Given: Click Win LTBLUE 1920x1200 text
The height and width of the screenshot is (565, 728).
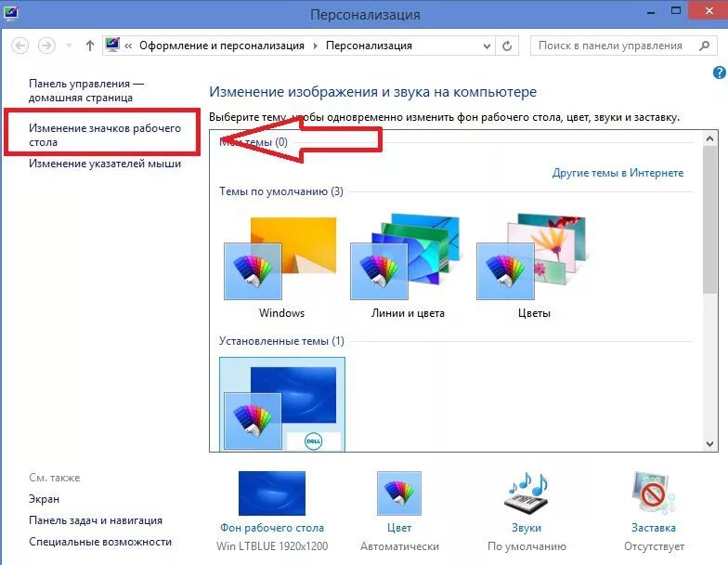Looking at the screenshot, I should click(x=272, y=546).
